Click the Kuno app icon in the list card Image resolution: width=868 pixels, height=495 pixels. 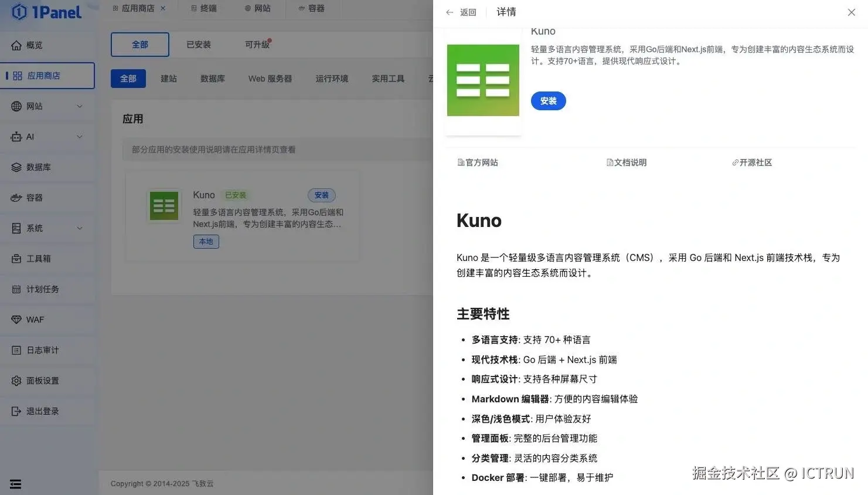(x=164, y=205)
